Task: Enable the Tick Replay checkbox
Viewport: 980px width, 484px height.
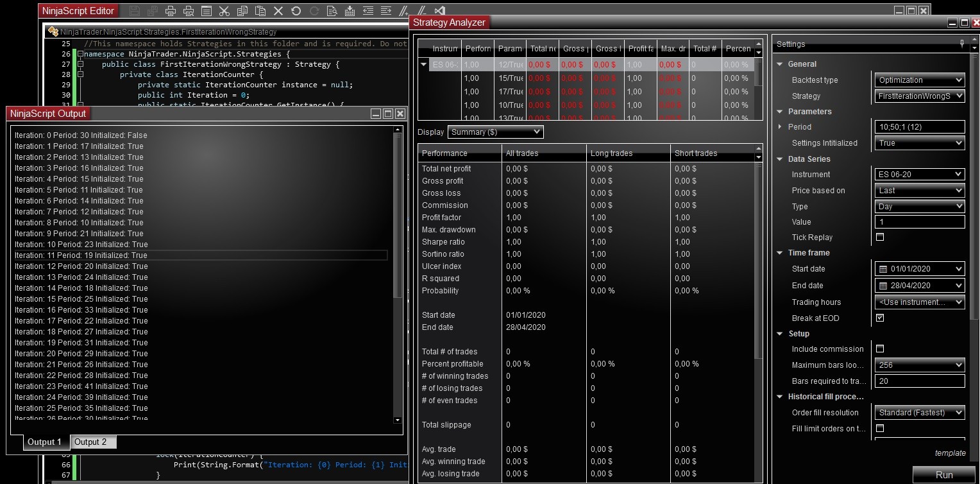Action: tap(880, 237)
